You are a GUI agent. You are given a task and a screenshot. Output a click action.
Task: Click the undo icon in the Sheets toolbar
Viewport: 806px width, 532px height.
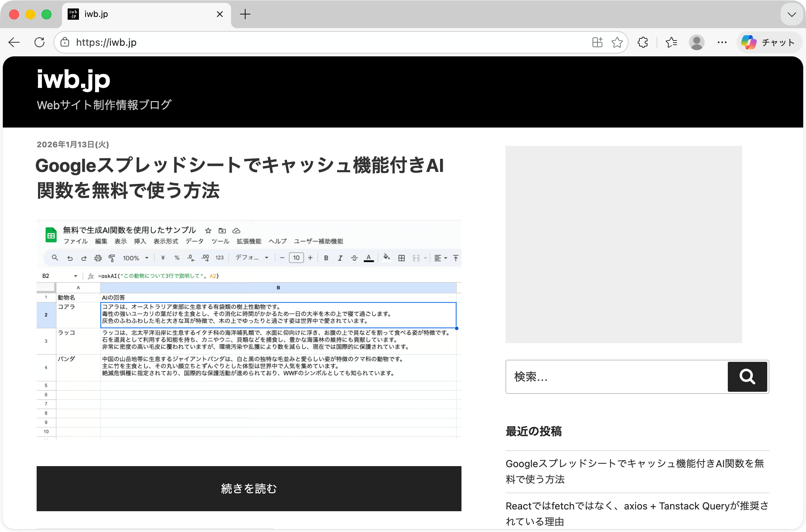(x=70, y=258)
